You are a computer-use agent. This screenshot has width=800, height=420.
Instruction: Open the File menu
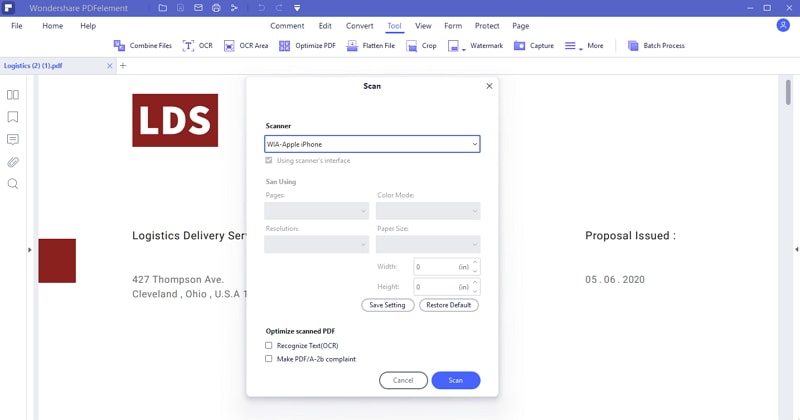pyautogui.click(x=17, y=26)
